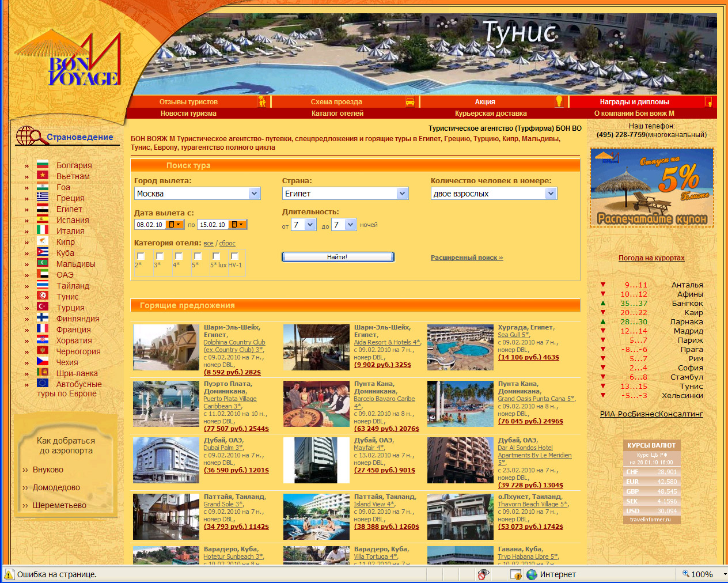Open Погода на курортах link
The height and width of the screenshot is (583, 728).
click(x=651, y=258)
